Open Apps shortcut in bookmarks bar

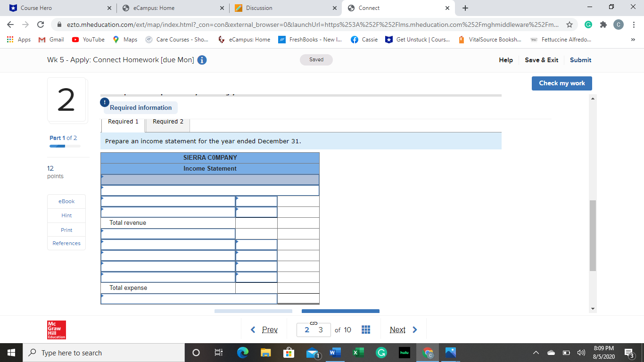pyautogui.click(x=18, y=40)
